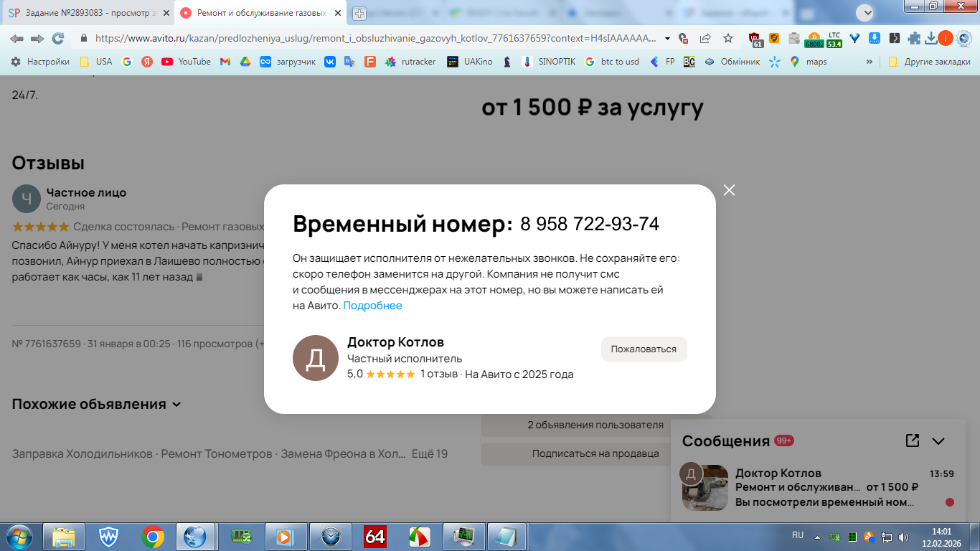Share this page icon

tap(706, 39)
